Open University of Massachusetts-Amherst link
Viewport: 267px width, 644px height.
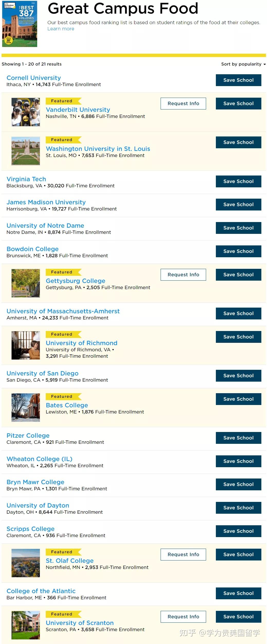(x=63, y=311)
